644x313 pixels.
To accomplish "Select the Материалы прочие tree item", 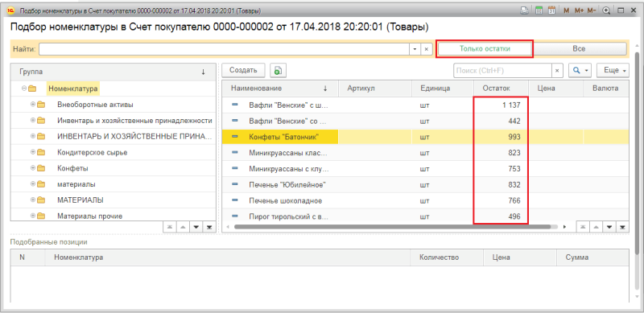I will 89,216.
